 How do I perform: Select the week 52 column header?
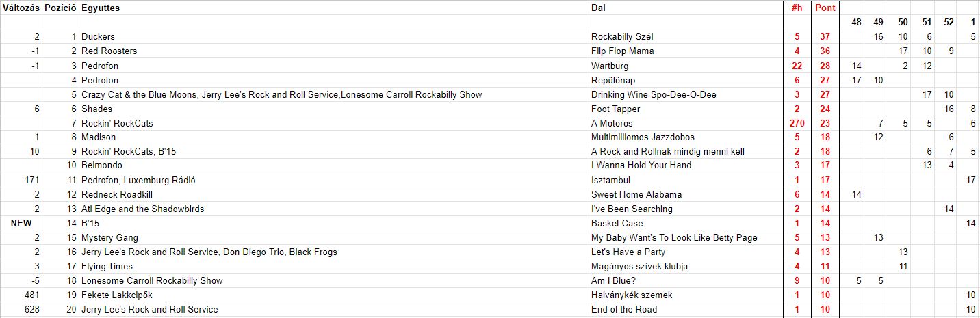pos(949,23)
